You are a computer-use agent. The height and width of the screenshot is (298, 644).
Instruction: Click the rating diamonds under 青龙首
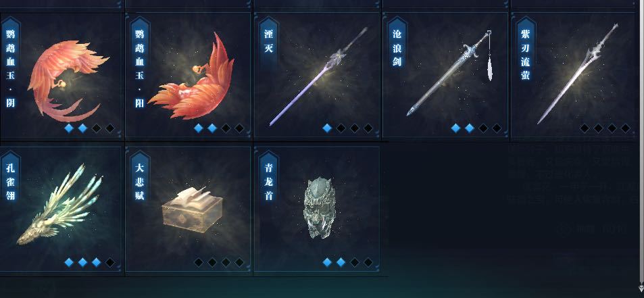click(347, 262)
